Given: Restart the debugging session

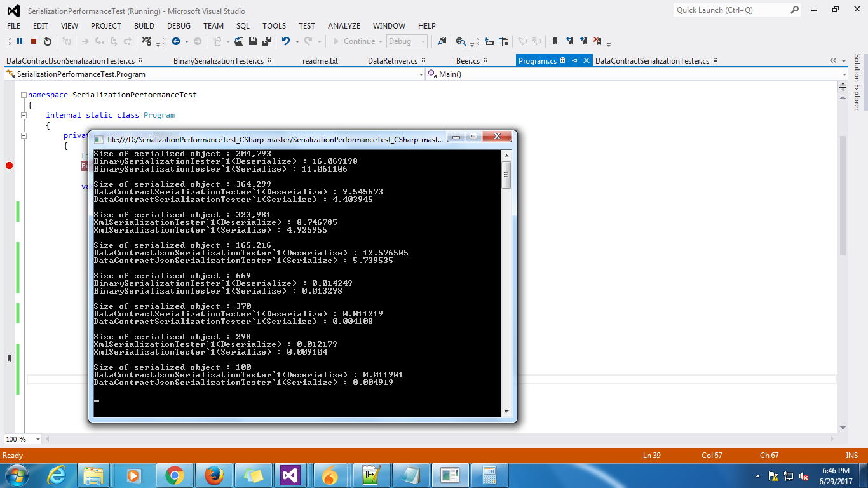Looking at the screenshot, I should click(48, 41).
